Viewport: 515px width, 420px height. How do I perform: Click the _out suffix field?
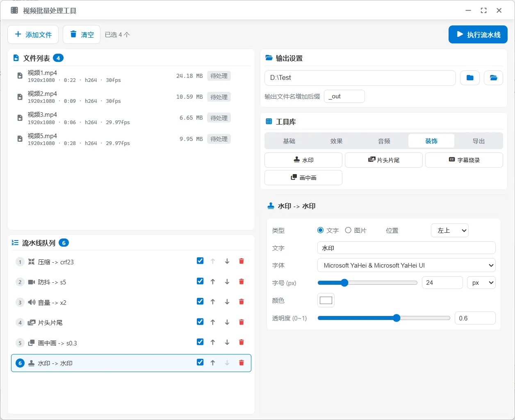(x=344, y=96)
